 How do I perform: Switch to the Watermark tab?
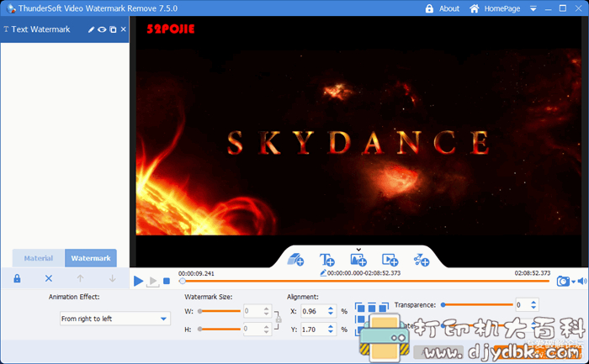point(91,258)
